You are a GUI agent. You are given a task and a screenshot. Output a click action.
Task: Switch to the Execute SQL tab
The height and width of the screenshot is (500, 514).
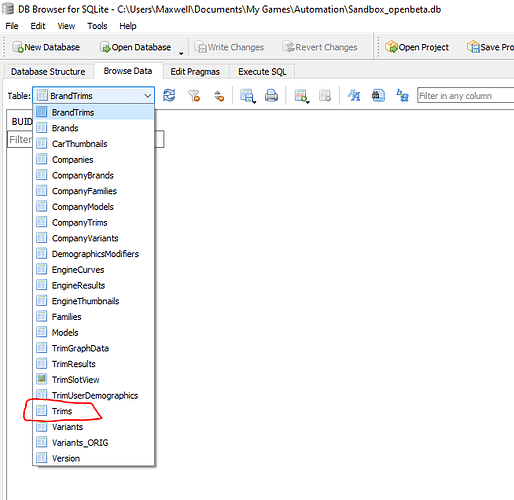262,71
